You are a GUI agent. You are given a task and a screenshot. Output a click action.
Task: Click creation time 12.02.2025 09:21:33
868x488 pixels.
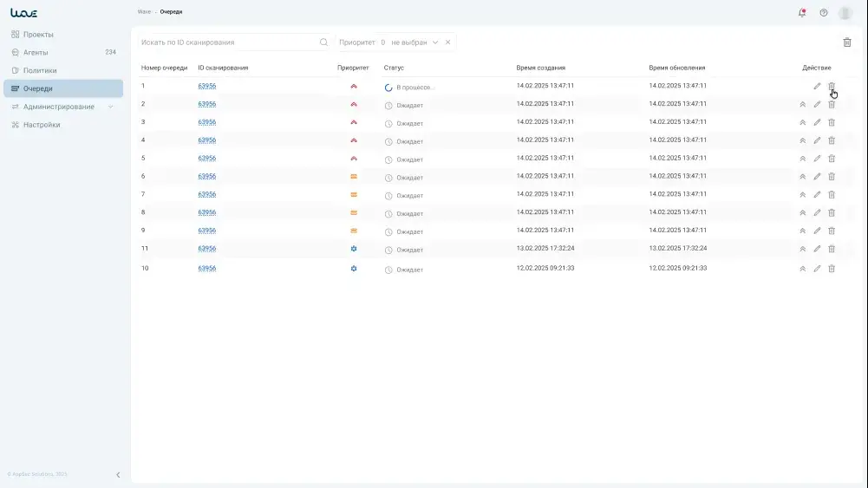pos(545,269)
